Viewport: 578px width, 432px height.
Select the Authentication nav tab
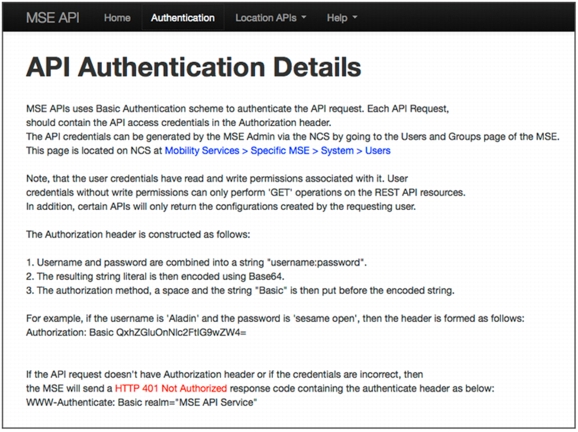[x=182, y=18]
